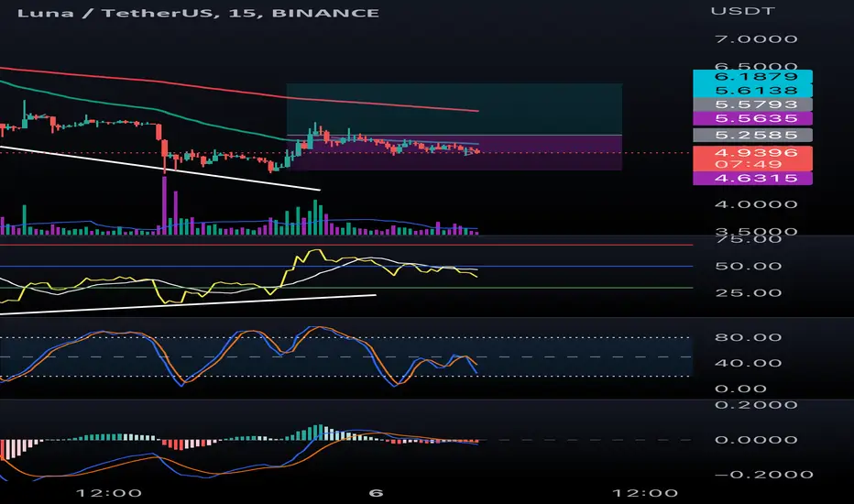The height and width of the screenshot is (504, 854).
Task: Select the 5.6138 cyan price label
Action: point(752,91)
